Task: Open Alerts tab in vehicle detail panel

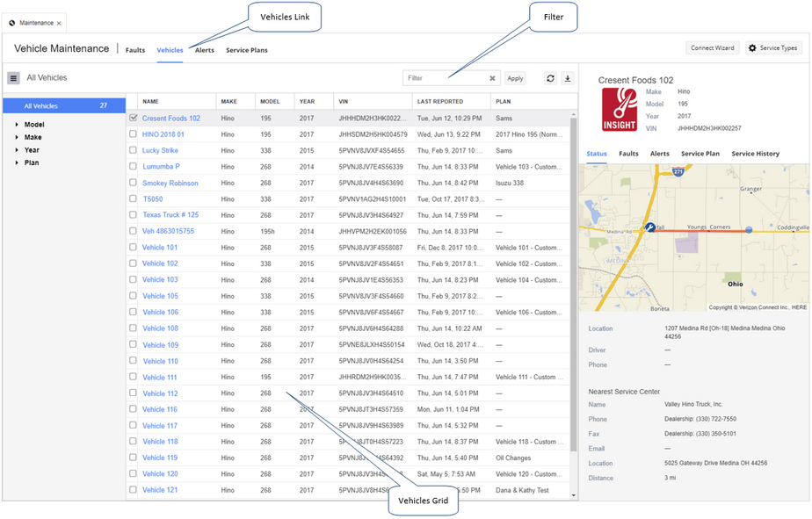Action: point(660,154)
